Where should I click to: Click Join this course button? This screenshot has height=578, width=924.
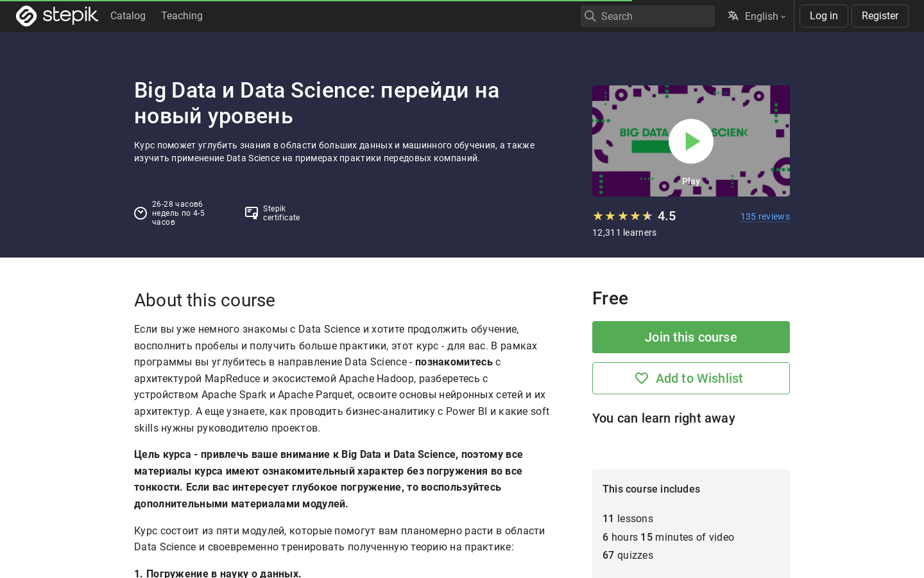[691, 337]
